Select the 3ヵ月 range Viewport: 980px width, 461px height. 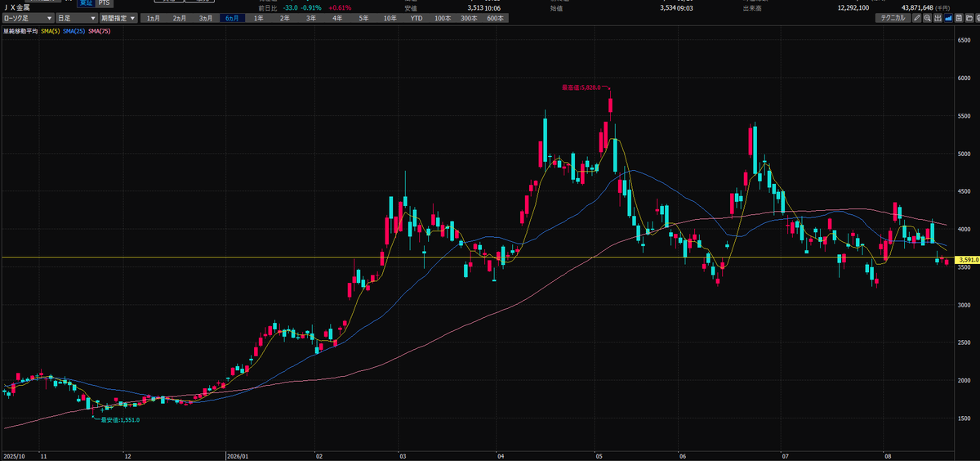click(206, 18)
